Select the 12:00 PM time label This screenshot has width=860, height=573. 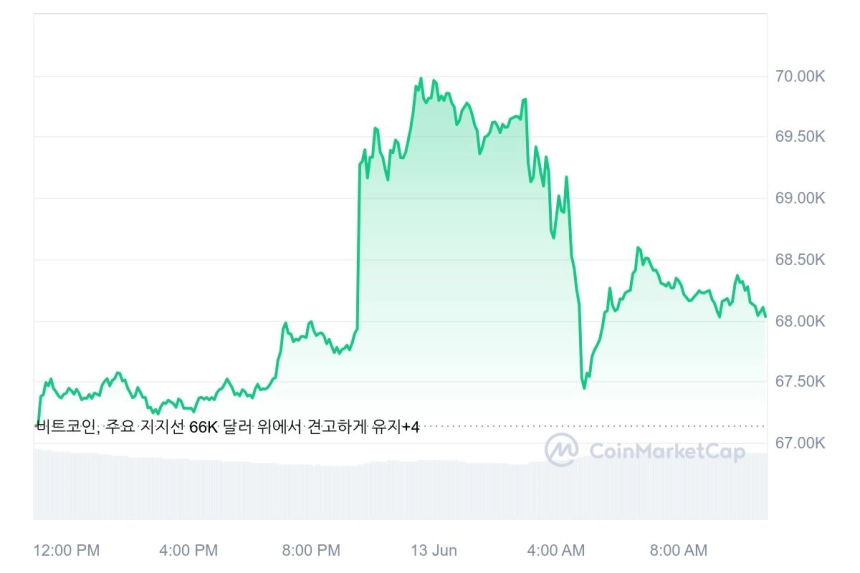click(x=66, y=550)
